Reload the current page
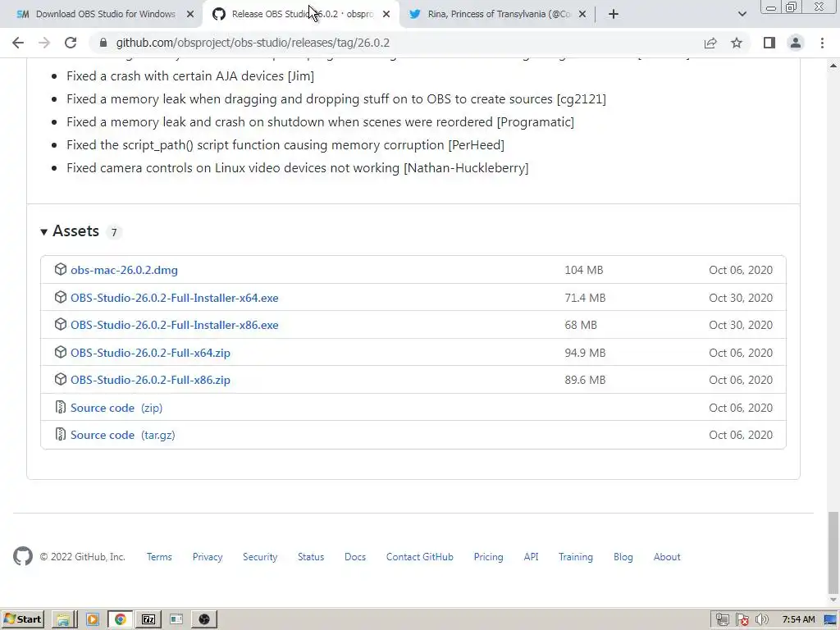840x630 pixels. (x=71, y=43)
